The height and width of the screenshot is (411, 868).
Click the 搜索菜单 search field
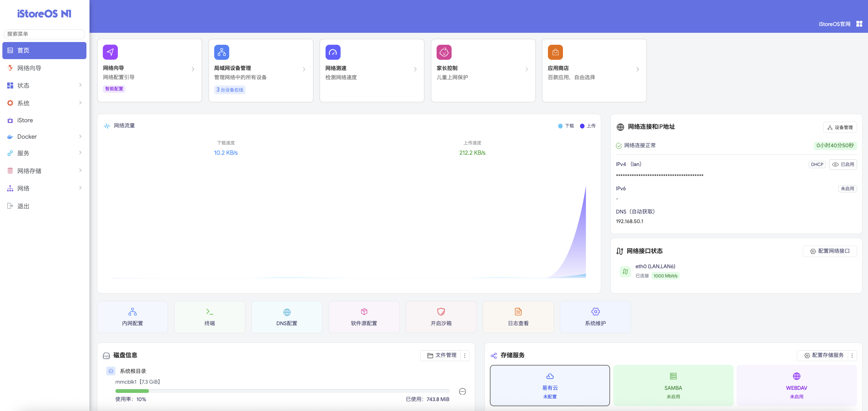pyautogui.click(x=44, y=34)
